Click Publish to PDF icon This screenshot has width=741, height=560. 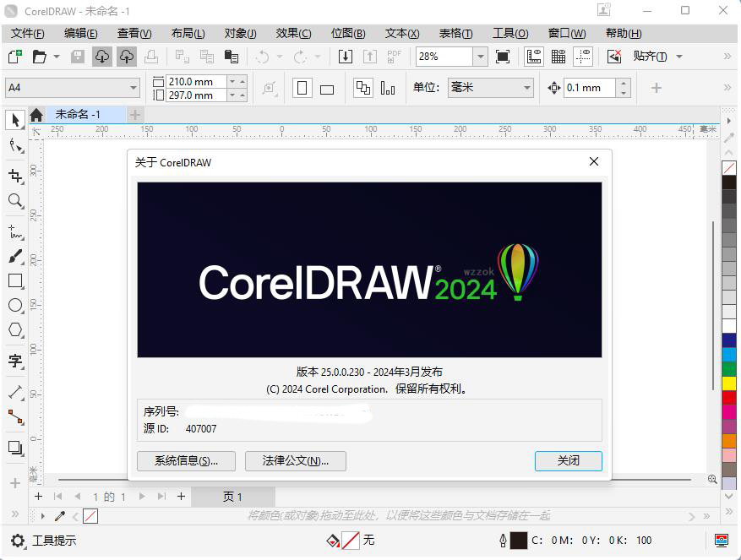pyautogui.click(x=394, y=57)
